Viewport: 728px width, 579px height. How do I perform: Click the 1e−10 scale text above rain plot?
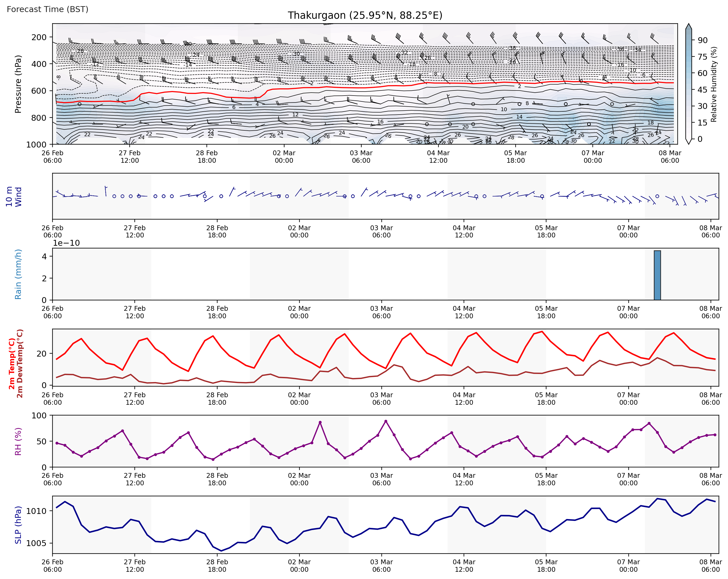pyautogui.click(x=66, y=243)
